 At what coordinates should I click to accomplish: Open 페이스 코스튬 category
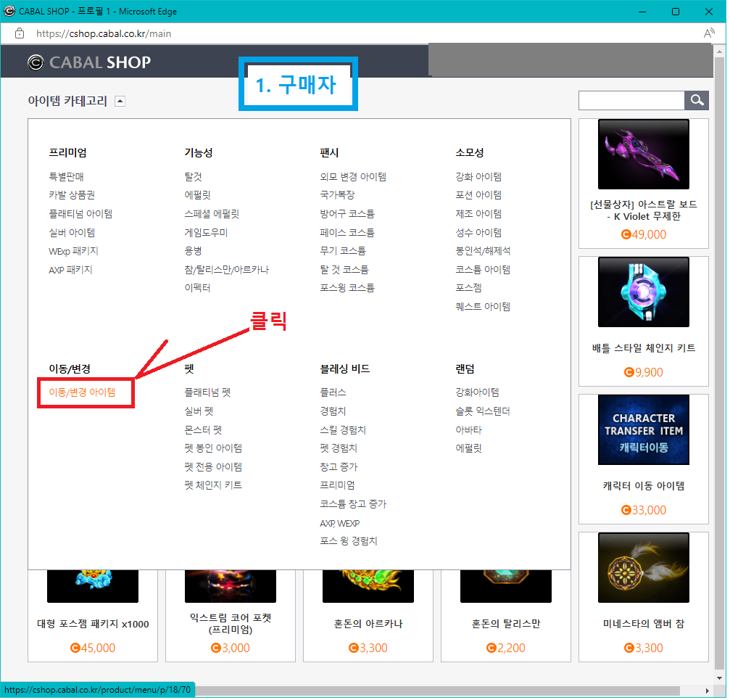[349, 234]
